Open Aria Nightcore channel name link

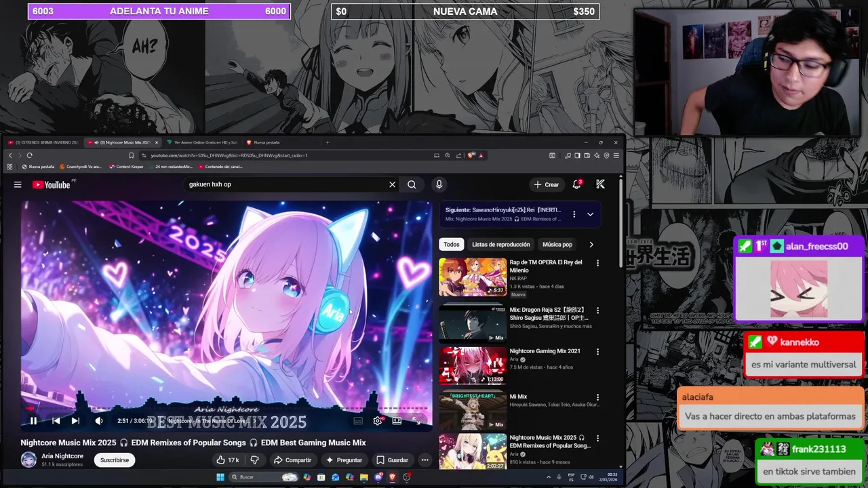click(62, 456)
